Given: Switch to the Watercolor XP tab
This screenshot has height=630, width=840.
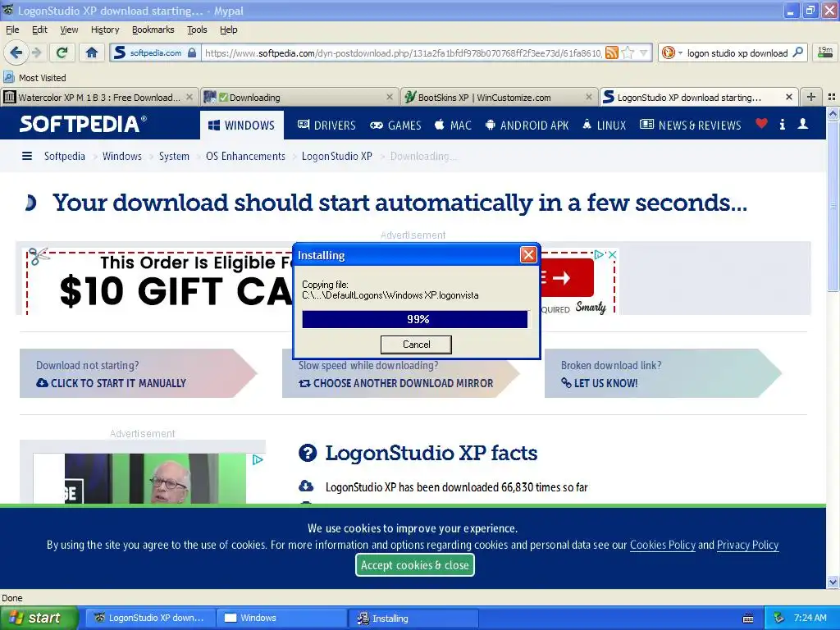Looking at the screenshot, I should [x=99, y=97].
